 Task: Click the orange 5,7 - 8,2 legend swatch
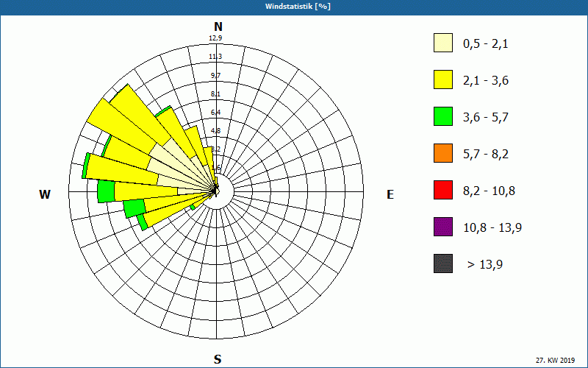[x=443, y=153]
